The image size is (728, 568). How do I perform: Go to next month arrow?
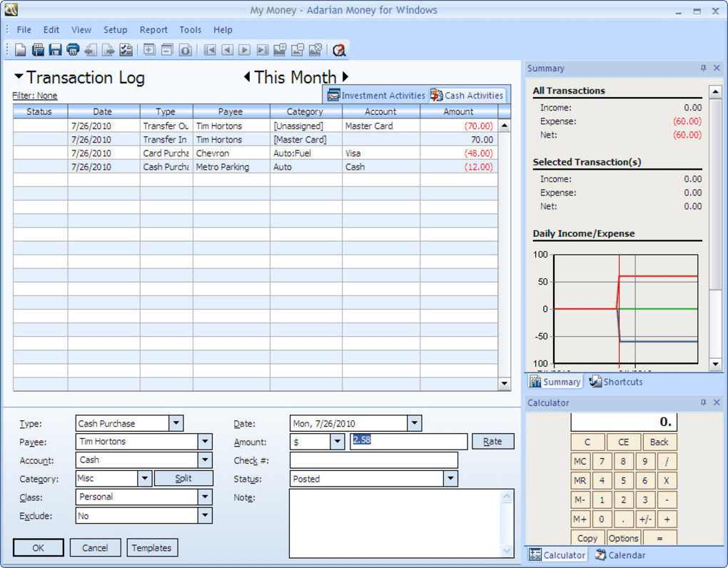coord(345,77)
